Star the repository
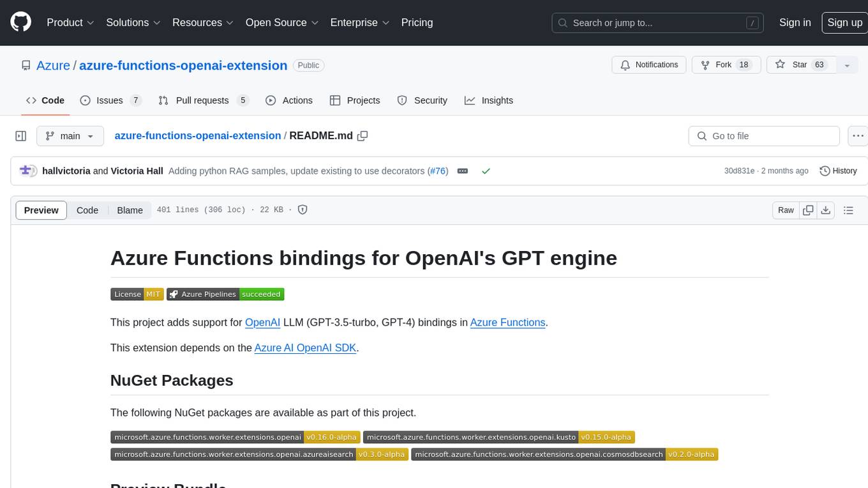The width and height of the screenshot is (868, 488). click(801, 65)
